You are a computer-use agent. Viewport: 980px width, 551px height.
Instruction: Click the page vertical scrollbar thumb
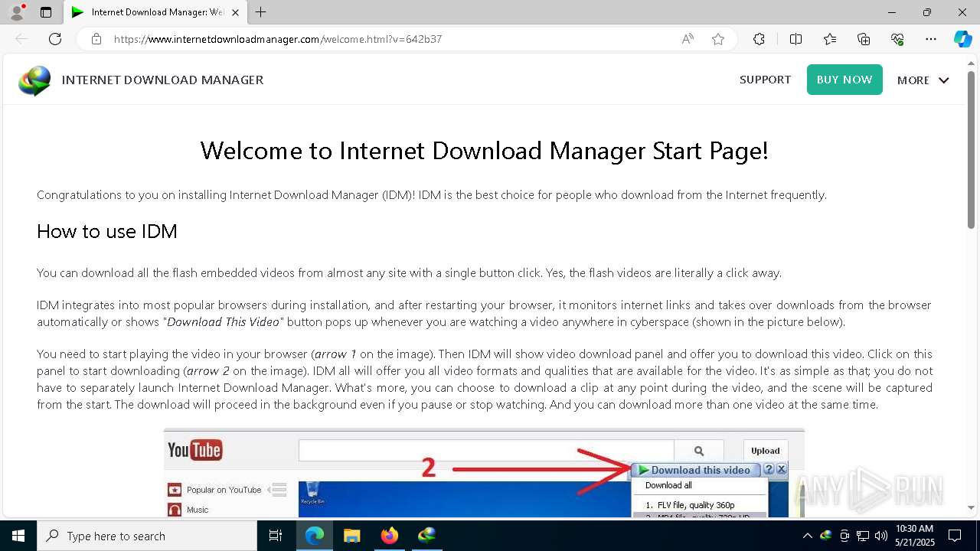(x=971, y=149)
